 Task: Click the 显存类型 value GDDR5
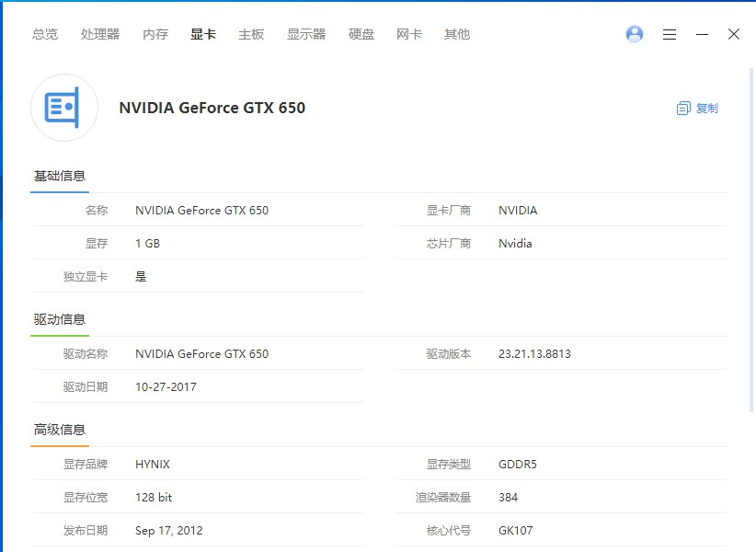[x=518, y=465]
